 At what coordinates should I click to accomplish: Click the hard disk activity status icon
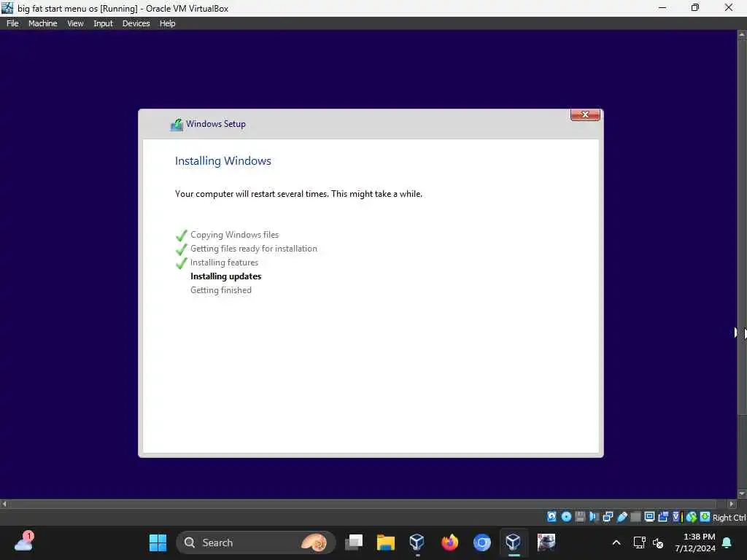[x=551, y=517]
